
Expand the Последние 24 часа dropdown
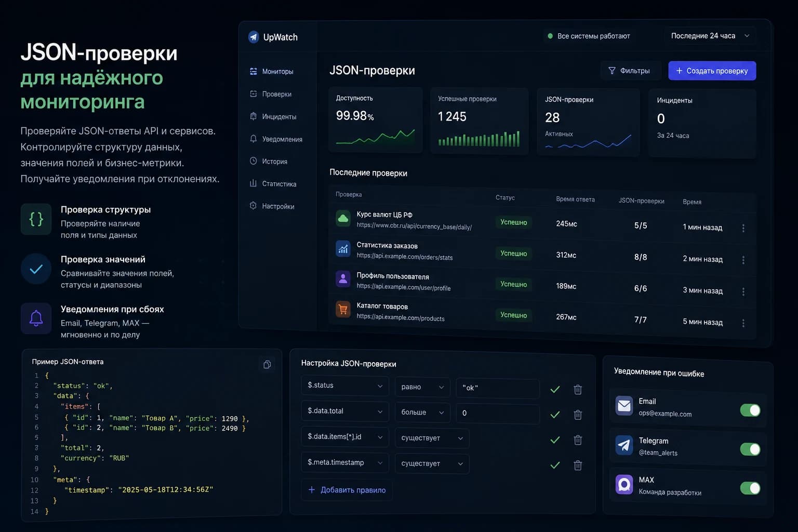[x=710, y=36]
